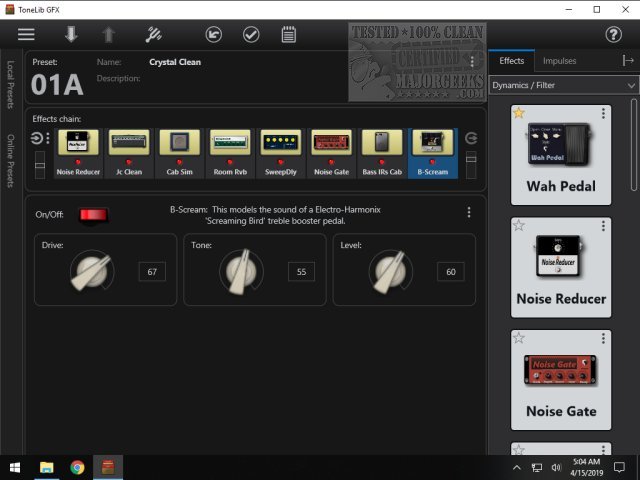The image size is (640, 480).
Task: Click the input level fader
Action: (40, 165)
